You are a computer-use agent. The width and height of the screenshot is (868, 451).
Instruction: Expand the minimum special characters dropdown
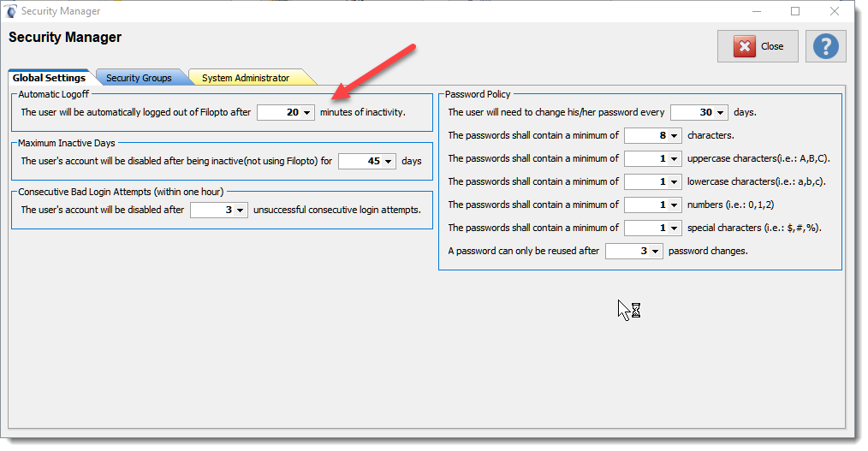pyautogui.click(x=653, y=228)
